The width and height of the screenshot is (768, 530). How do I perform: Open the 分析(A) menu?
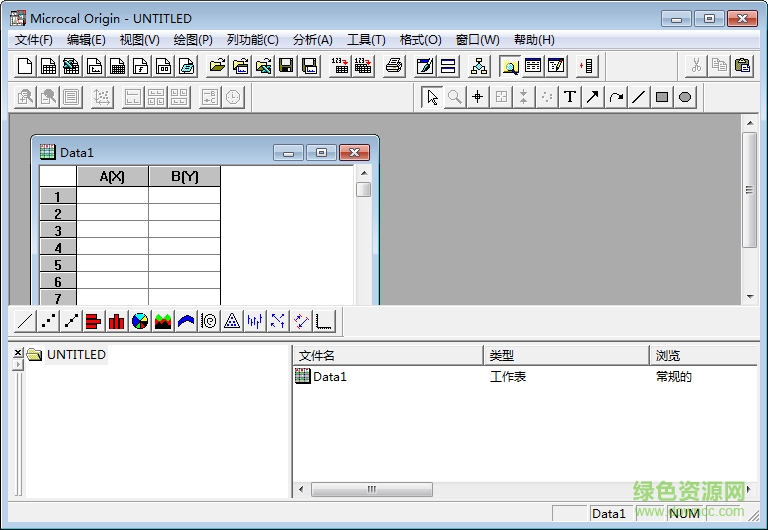tap(312, 40)
